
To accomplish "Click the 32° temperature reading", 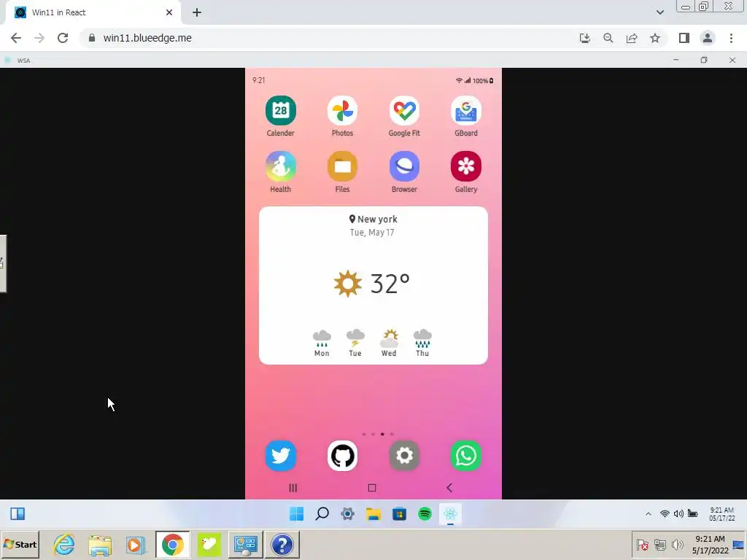I will point(390,284).
